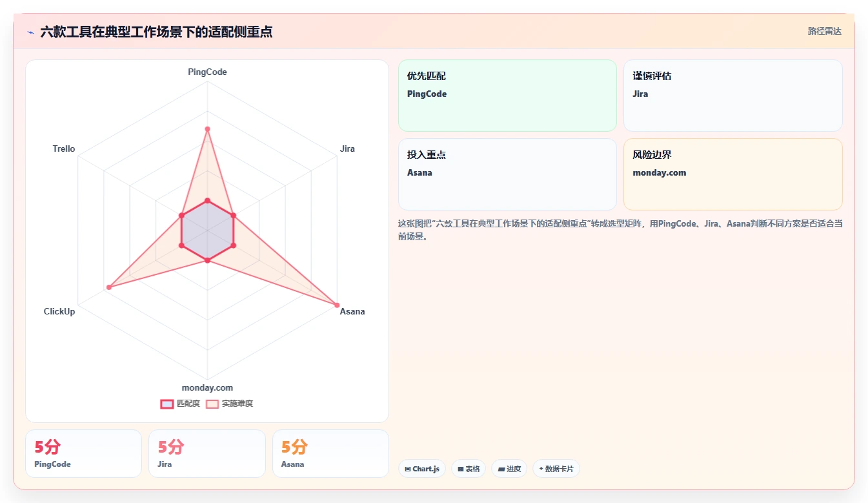Click the Asana data point on radar
The image size is (868, 503).
pyautogui.click(x=338, y=305)
